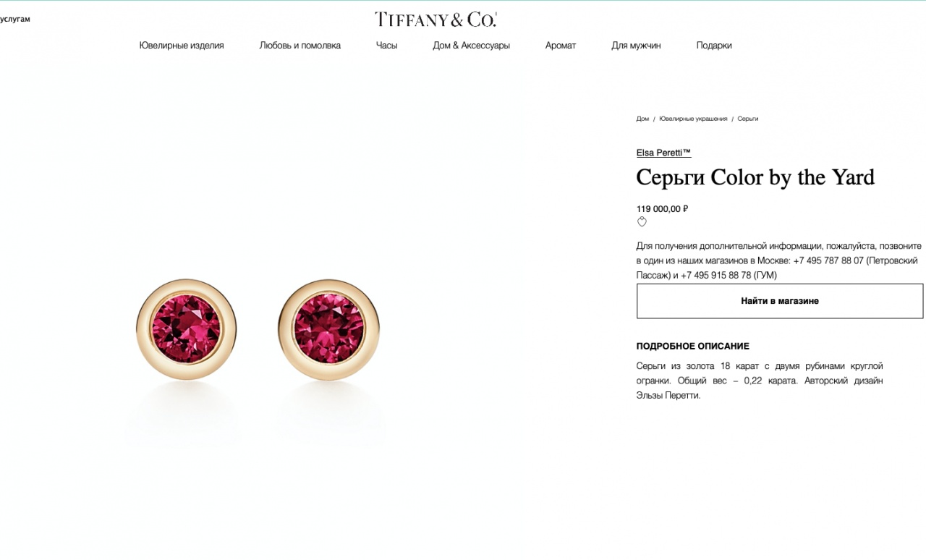Click the ПОДРОБНОЕ ОПИСАНИЕ heading
926x560 pixels.
(x=693, y=347)
